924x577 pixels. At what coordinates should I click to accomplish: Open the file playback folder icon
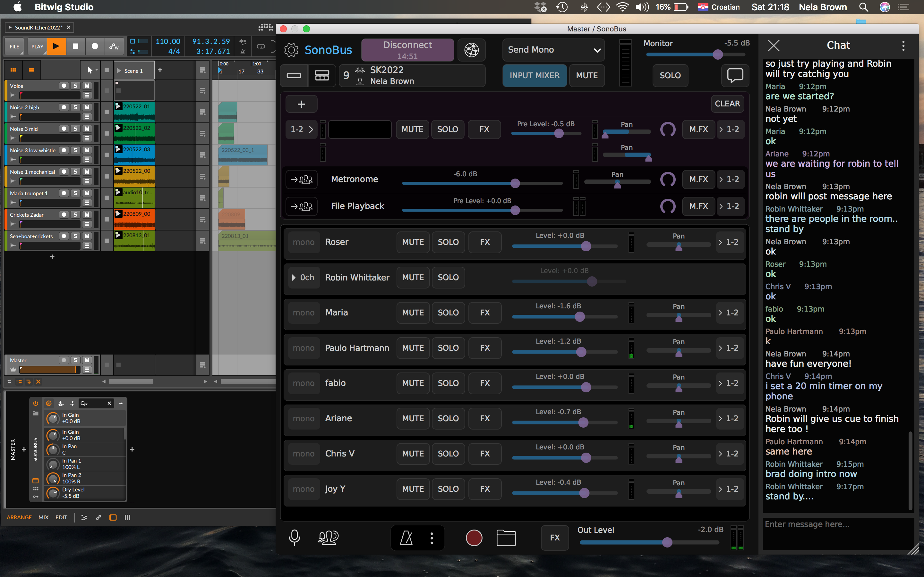(506, 538)
